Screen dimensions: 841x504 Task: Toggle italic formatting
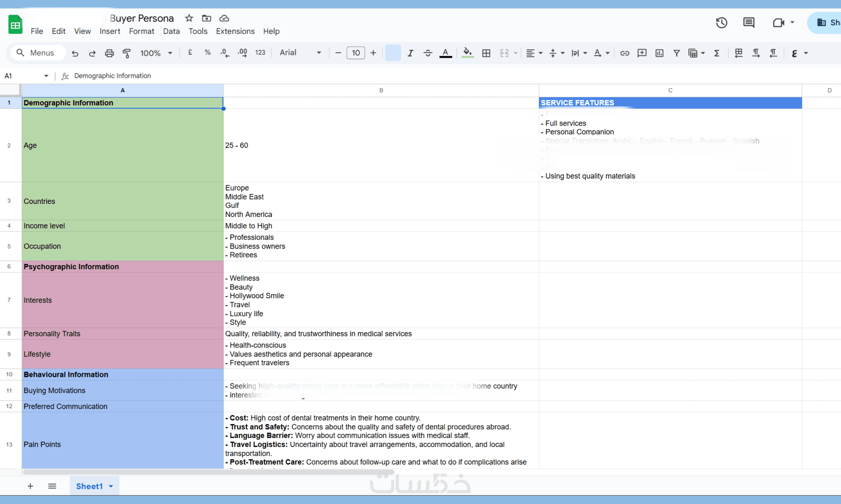410,53
